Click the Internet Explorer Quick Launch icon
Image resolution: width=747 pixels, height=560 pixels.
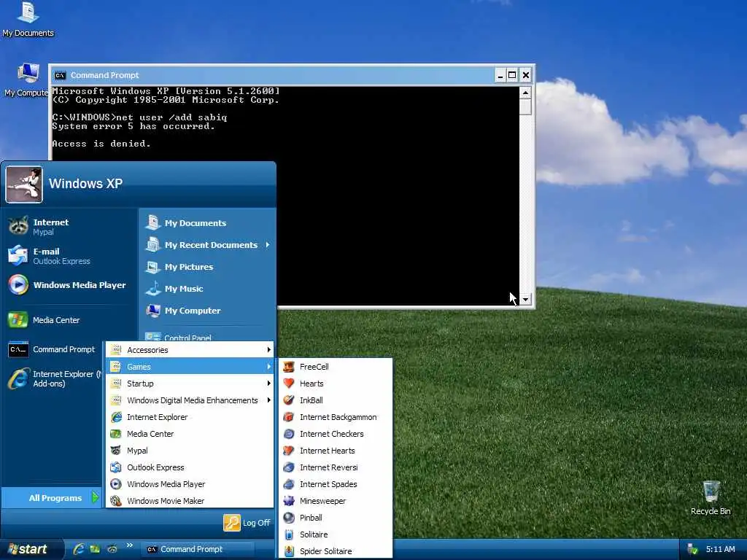pos(79,549)
